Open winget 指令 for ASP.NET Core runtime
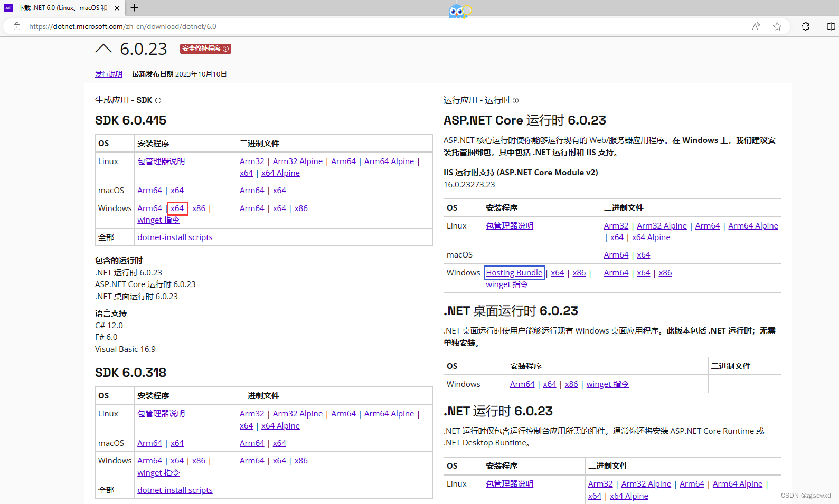This screenshot has width=839, height=504. 507,284
